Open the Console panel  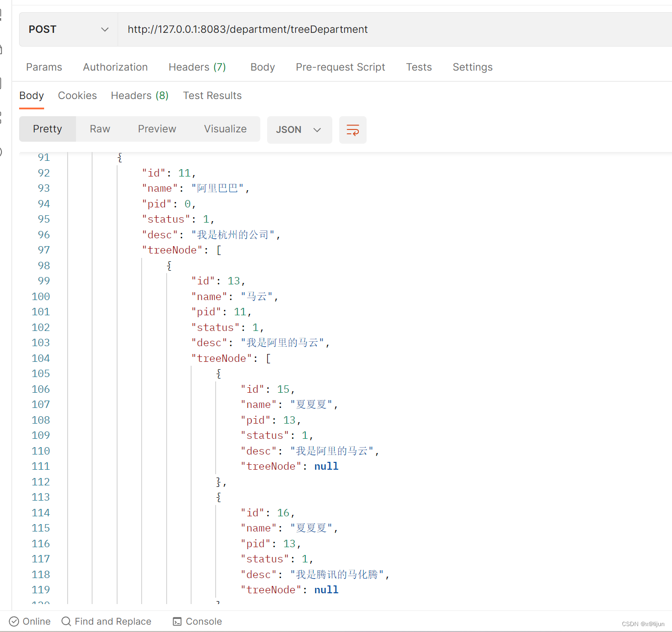click(x=198, y=621)
